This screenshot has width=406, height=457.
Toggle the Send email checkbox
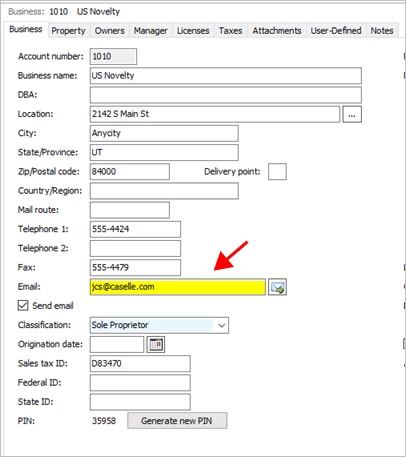23,305
